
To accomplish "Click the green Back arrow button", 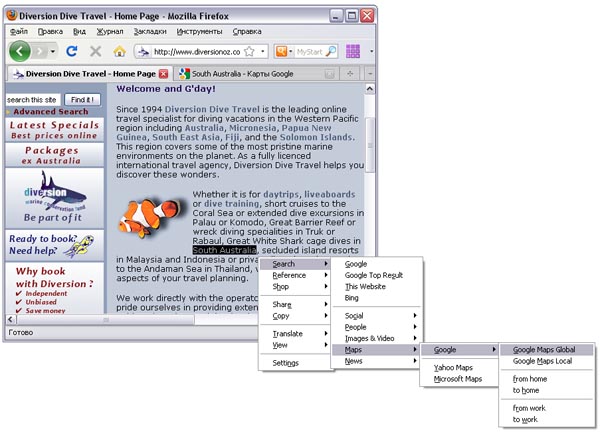I will [20, 51].
